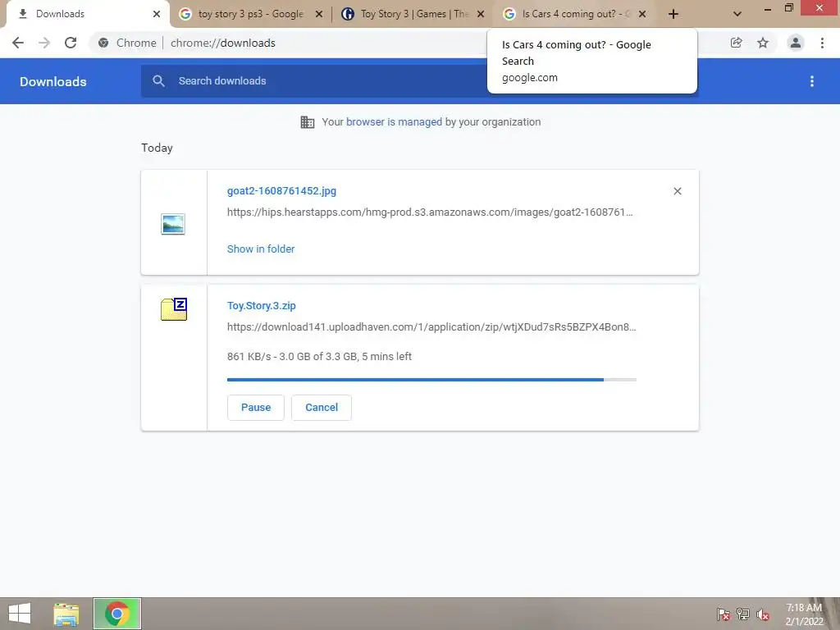Open the browser is managed link

394,122
